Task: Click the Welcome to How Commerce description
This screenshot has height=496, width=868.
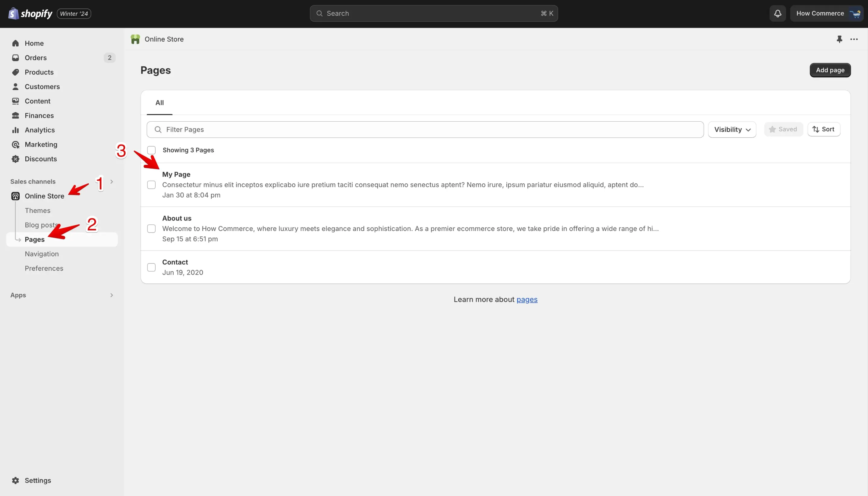Action: tap(410, 229)
